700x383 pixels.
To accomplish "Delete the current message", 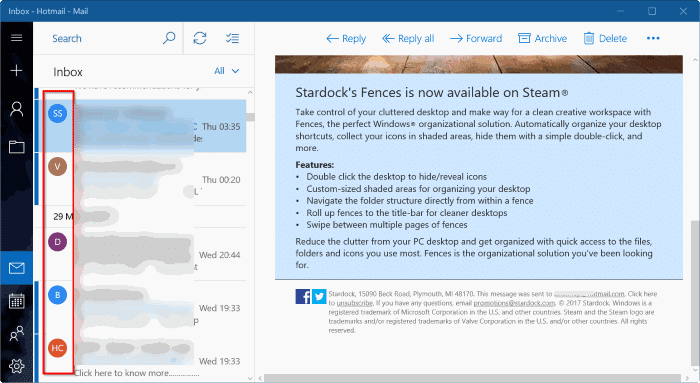I will (x=605, y=39).
